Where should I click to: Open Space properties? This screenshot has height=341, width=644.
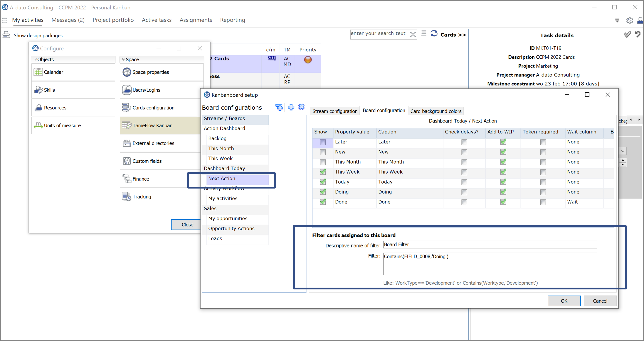pos(162,72)
